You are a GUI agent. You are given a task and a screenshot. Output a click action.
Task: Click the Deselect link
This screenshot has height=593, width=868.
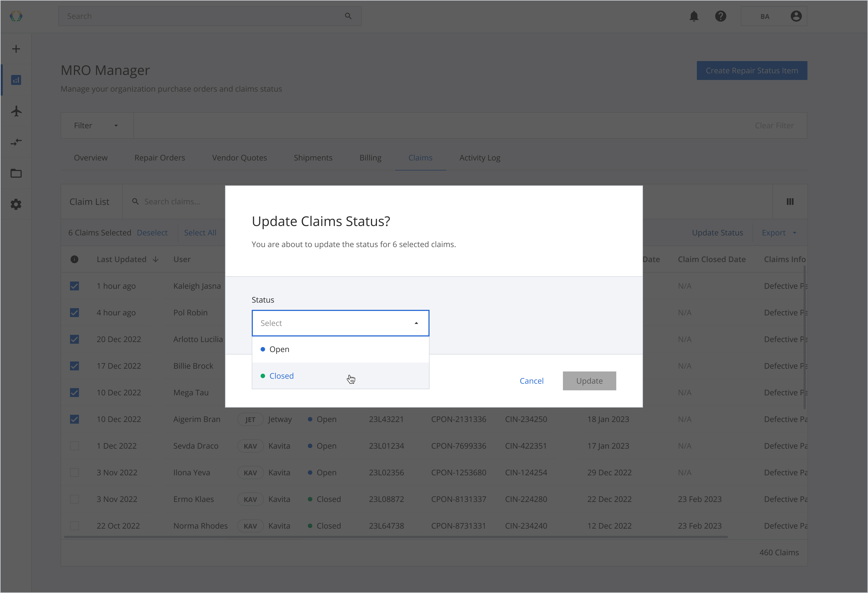(152, 233)
